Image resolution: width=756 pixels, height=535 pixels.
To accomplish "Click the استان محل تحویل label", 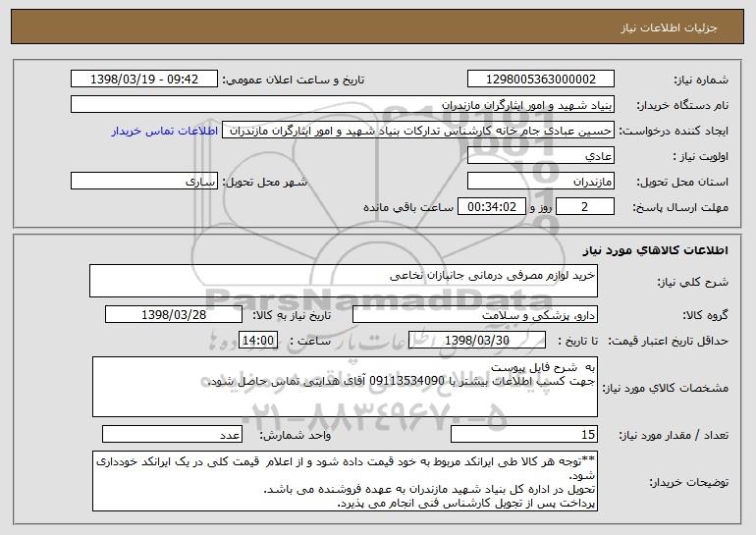I will (x=682, y=183).
